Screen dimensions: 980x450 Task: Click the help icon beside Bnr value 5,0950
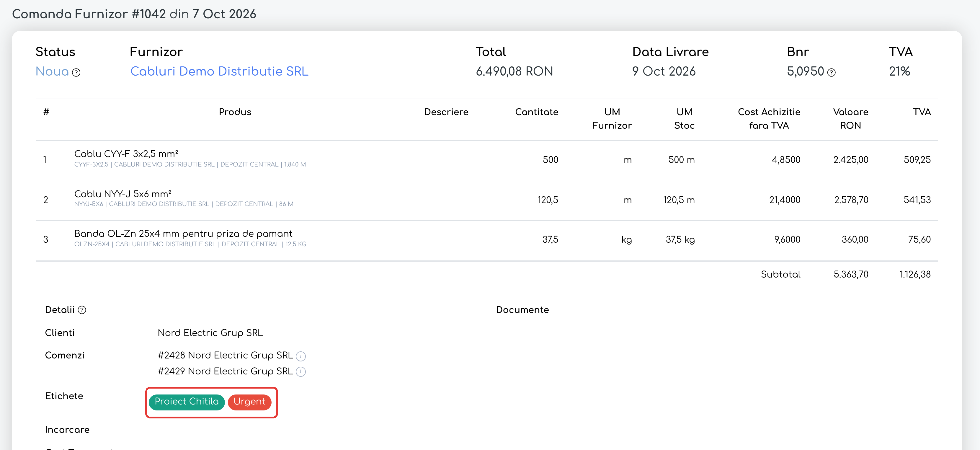pos(832,72)
